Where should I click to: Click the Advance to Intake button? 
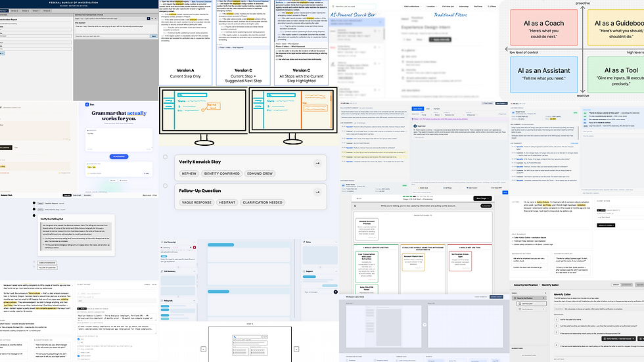coord(607,225)
